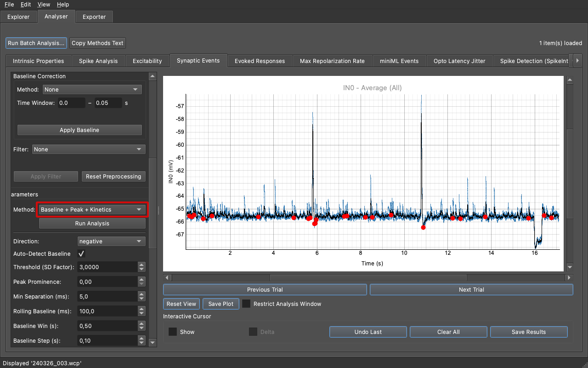Open the File menu
This screenshot has width=588, height=368.
(9, 5)
